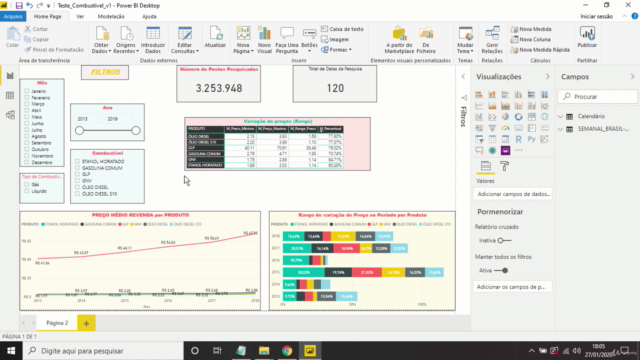Click the Ano slider left handle
This screenshot has width=640, height=360.
coord(80,131)
